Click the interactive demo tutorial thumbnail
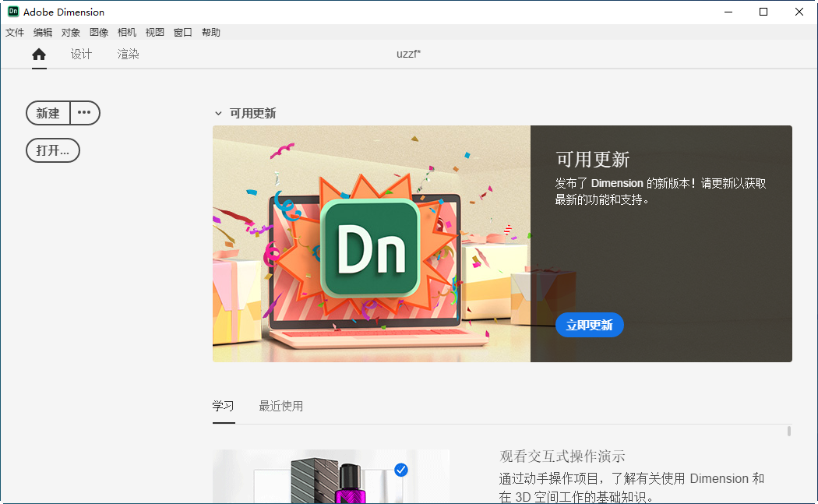Screen dimensions: 818x504 [330, 479]
